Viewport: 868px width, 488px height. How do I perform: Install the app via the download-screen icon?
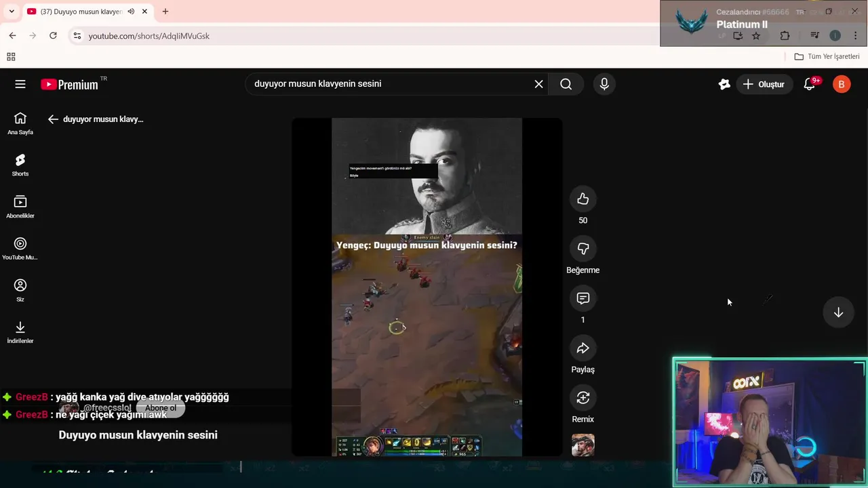[x=738, y=35]
